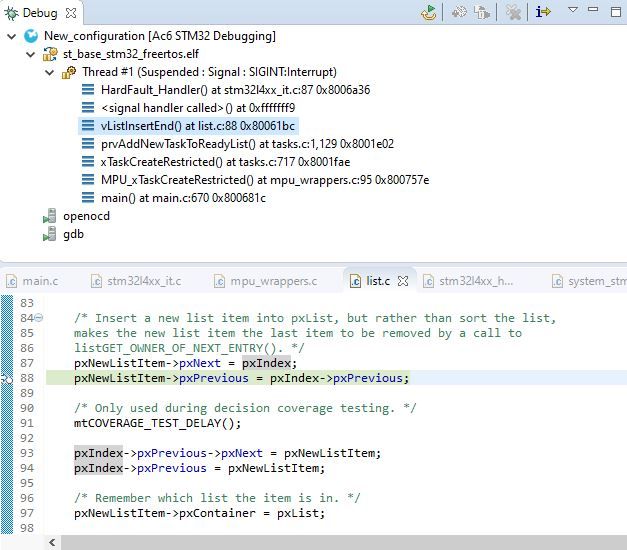Select prvAddNewTaskToReadyList() stack frame
627x550 pixels.
tap(248, 144)
